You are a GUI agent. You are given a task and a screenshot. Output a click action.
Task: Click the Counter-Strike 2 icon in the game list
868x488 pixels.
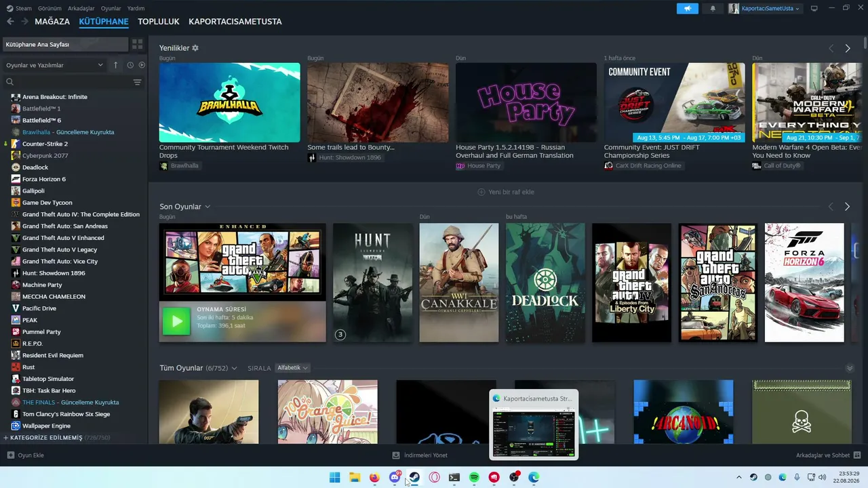coord(16,144)
